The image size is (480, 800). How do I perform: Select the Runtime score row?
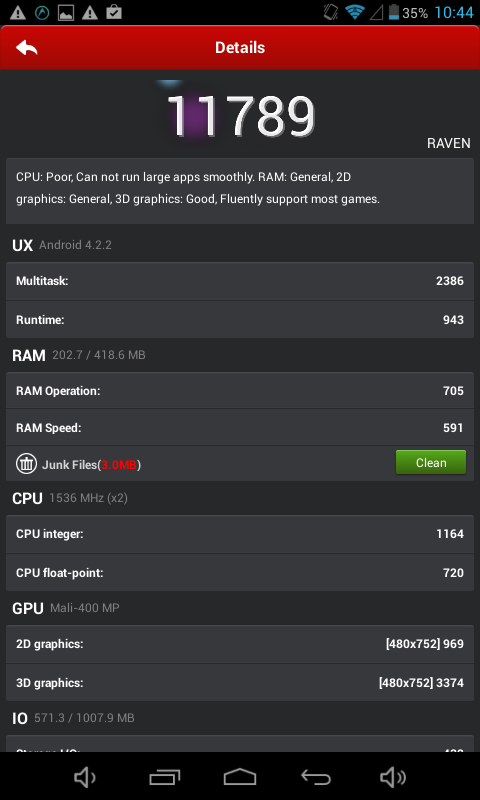pyautogui.click(x=240, y=320)
